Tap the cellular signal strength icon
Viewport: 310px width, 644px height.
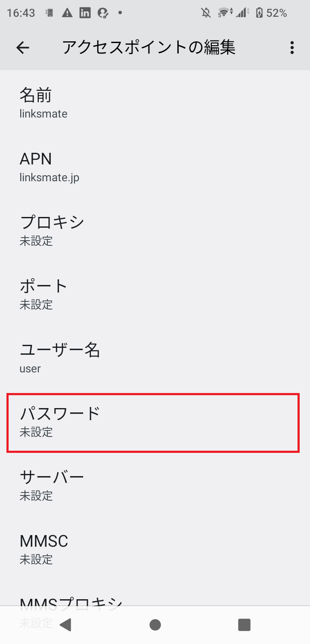click(243, 13)
